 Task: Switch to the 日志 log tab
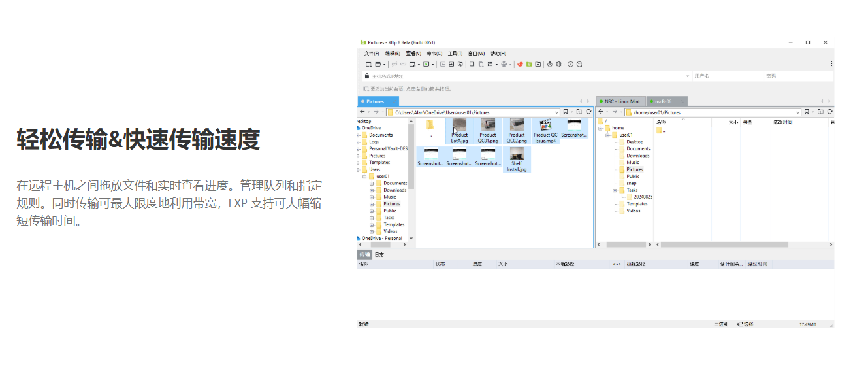point(379,254)
